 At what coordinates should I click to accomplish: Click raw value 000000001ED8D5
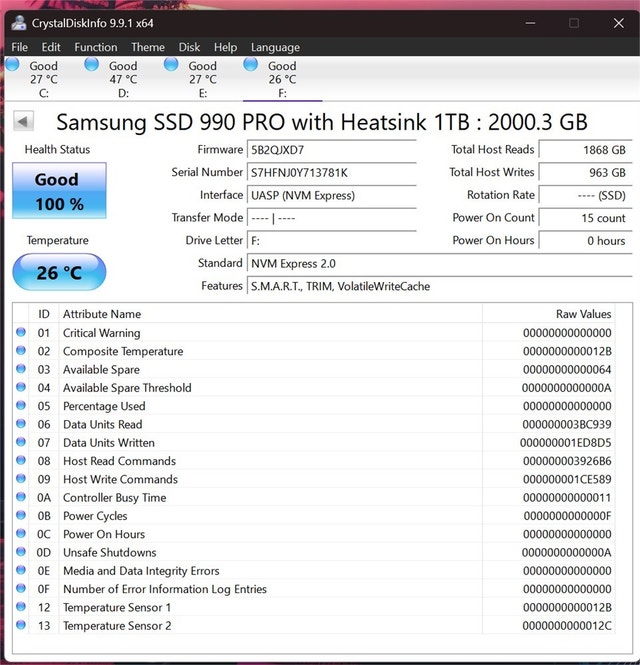pos(566,443)
